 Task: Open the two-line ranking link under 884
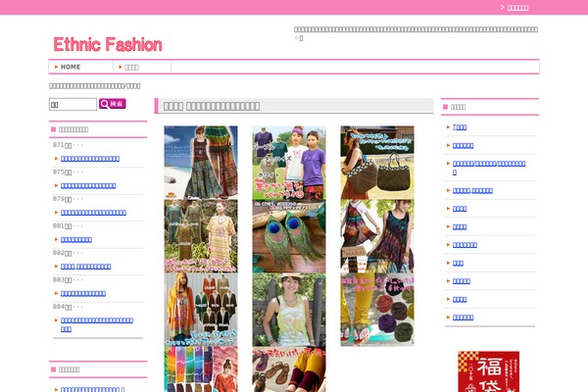[x=97, y=324]
